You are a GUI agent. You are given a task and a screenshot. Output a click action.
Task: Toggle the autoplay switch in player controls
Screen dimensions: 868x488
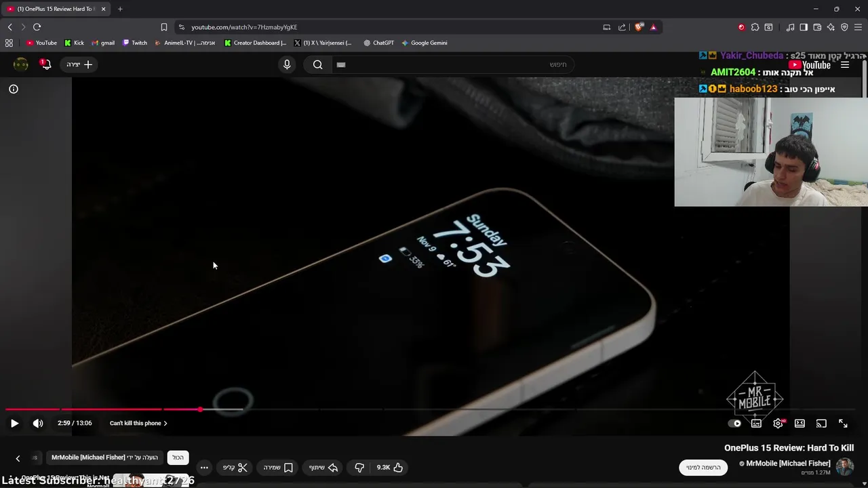point(734,424)
